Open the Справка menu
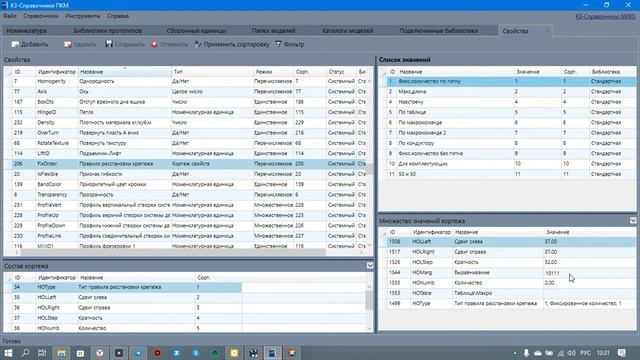 [118, 16]
